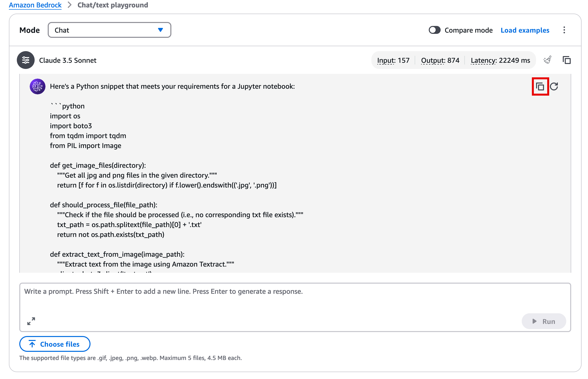The width and height of the screenshot is (588, 379).
Task: Click the Load examples link
Action: [525, 30]
